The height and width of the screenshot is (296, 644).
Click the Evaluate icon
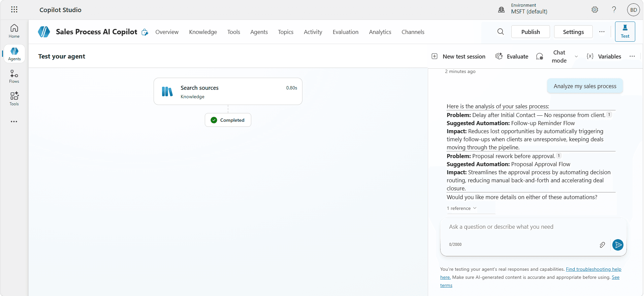click(x=499, y=56)
